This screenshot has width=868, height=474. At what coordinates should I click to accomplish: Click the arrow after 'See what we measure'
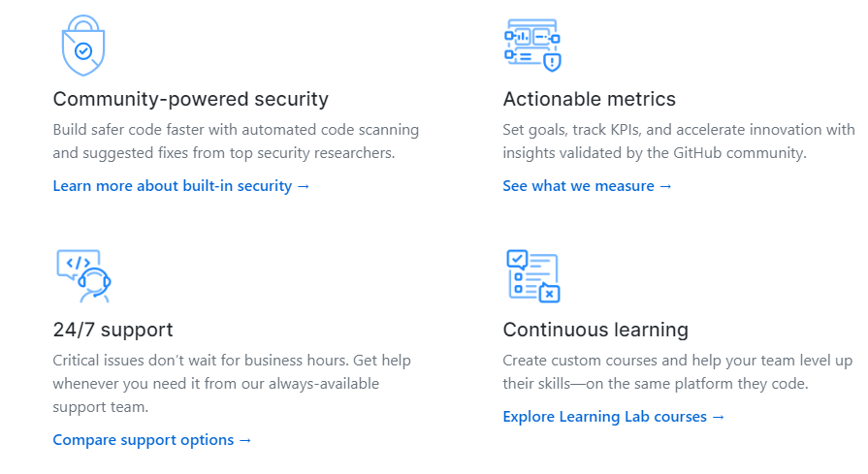tap(665, 186)
